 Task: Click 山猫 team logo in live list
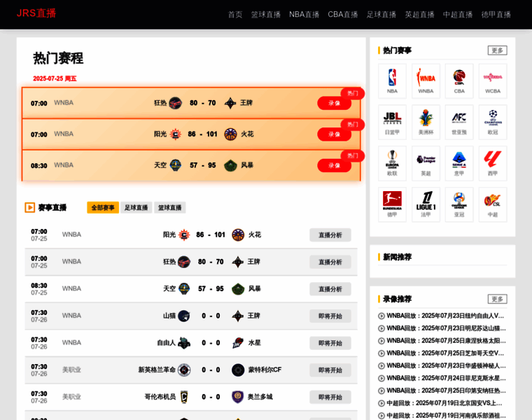coord(184,316)
